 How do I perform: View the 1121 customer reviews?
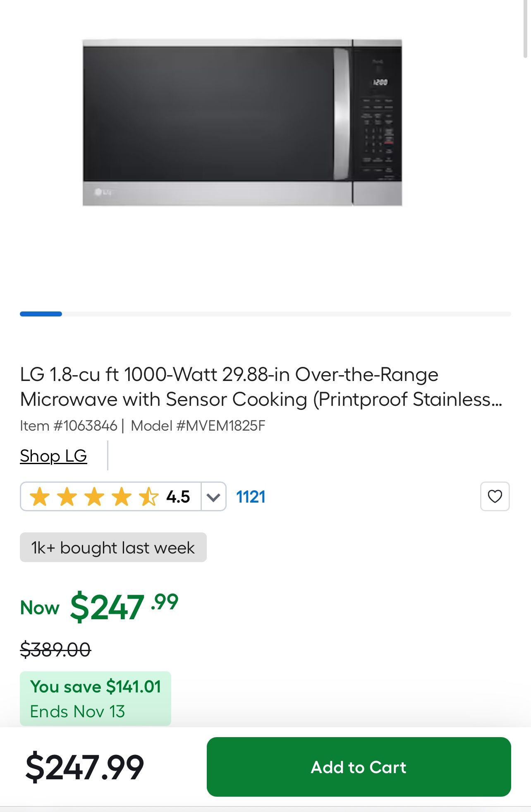(x=250, y=497)
